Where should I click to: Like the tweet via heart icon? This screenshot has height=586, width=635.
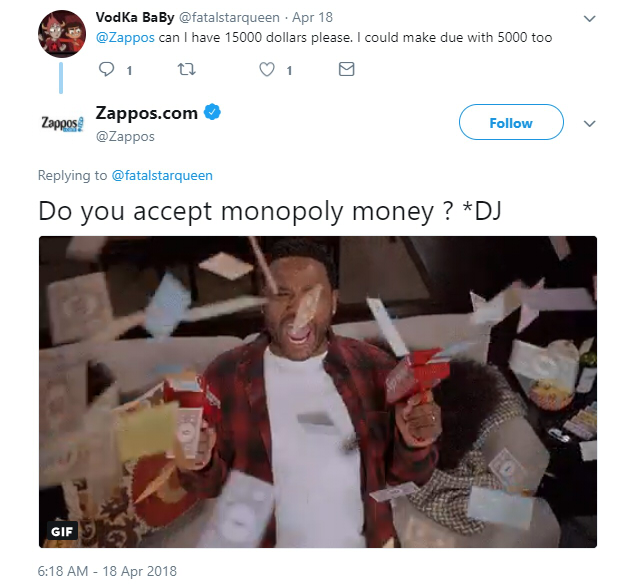(267, 69)
